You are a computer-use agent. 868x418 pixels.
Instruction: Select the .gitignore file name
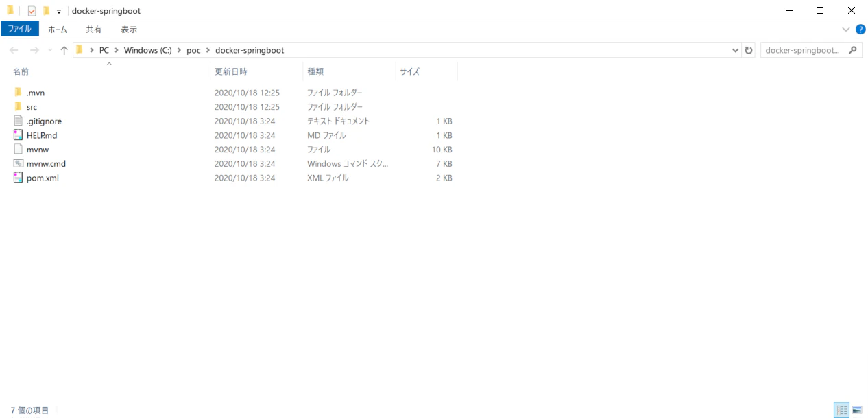click(44, 121)
